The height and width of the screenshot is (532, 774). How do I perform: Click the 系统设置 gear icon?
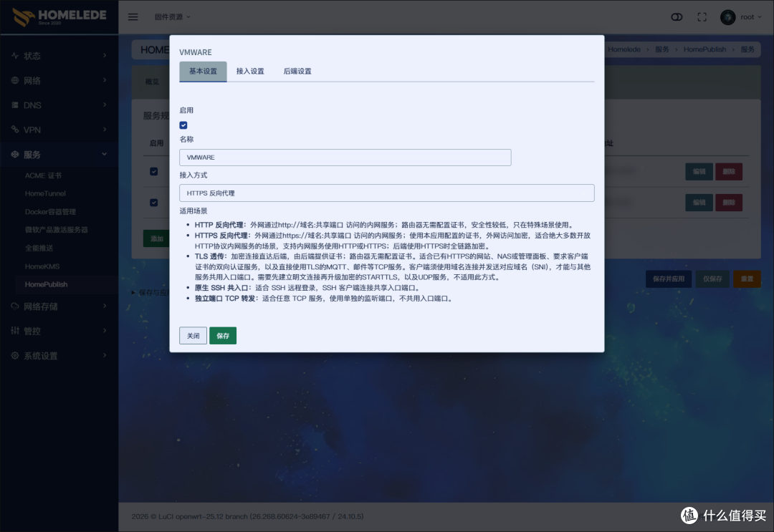pyautogui.click(x=15, y=355)
